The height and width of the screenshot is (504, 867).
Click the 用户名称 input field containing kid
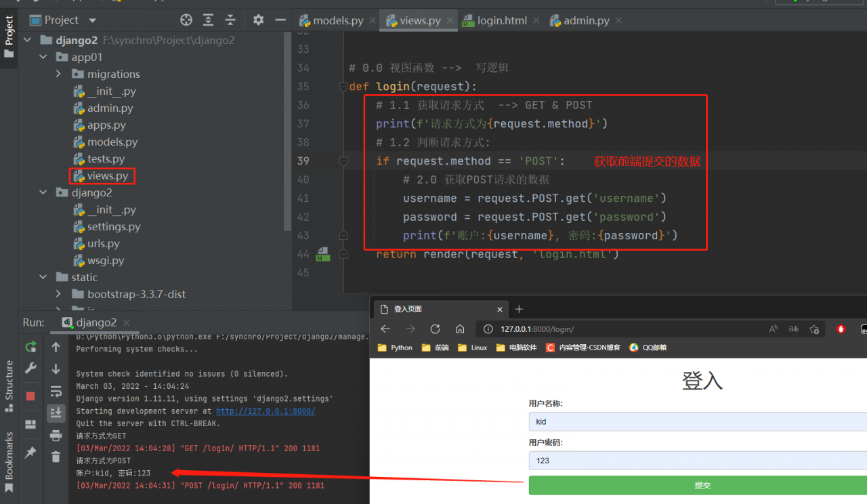(698, 421)
